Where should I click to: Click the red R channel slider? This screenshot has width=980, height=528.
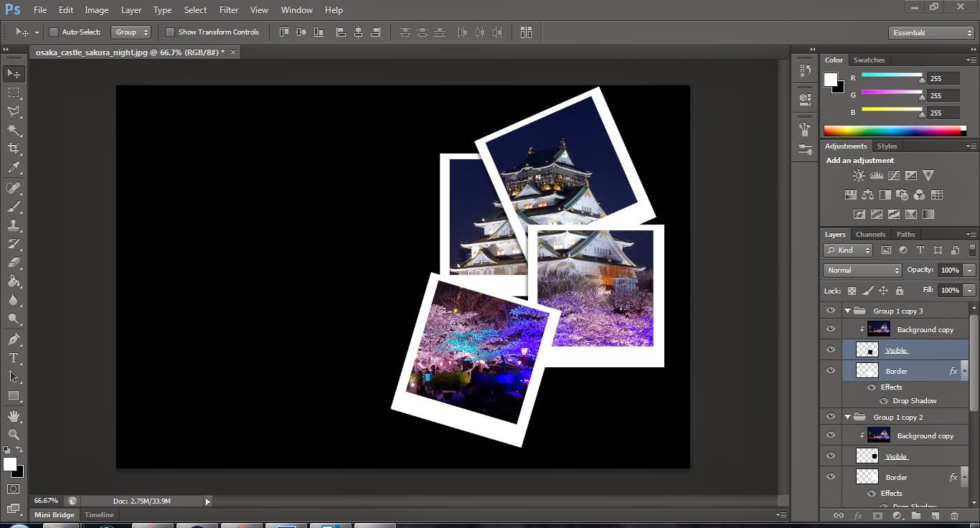point(892,75)
